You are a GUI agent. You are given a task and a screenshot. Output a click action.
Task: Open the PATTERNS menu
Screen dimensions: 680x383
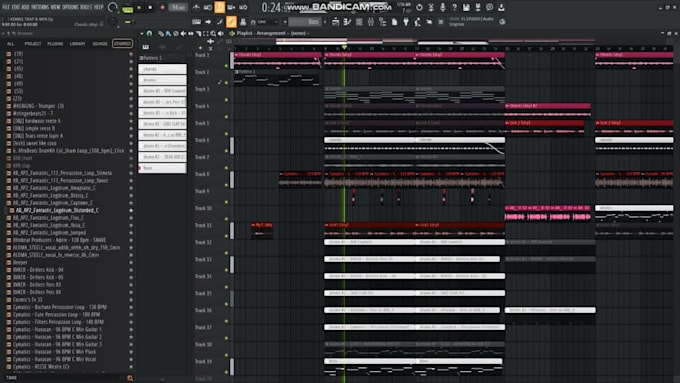(x=39, y=7)
